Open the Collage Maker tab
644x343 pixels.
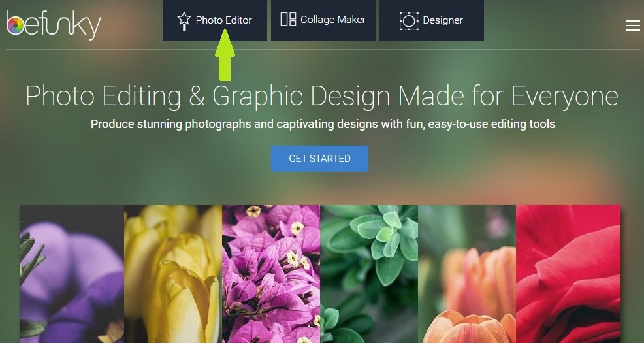click(x=323, y=20)
